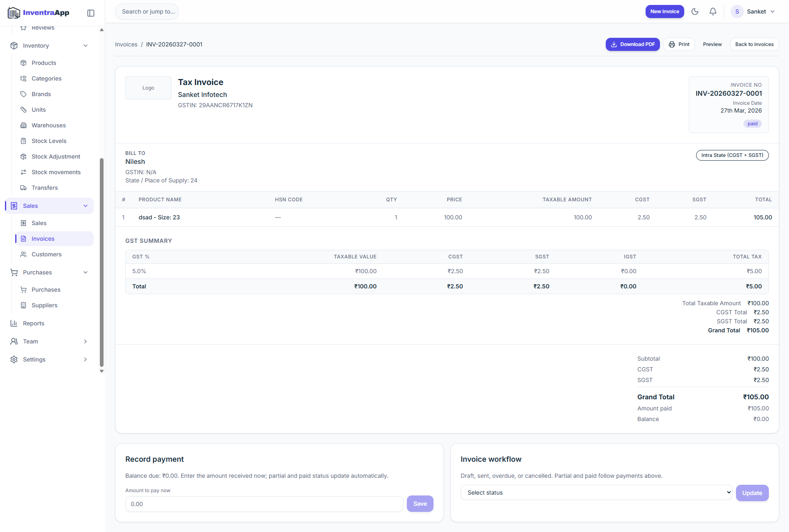The width and height of the screenshot is (789, 532).
Task: Open Suppliers from sidebar
Action: (54, 305)
